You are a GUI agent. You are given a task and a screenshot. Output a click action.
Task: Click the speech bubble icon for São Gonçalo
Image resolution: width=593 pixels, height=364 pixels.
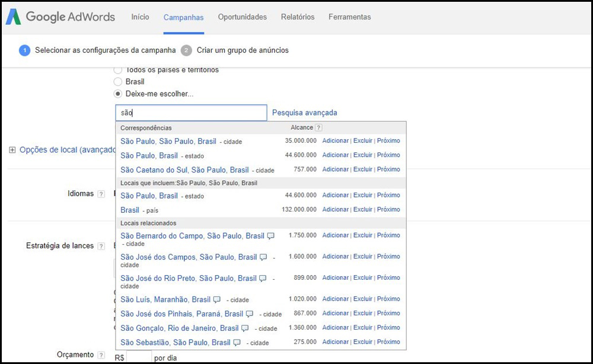pos(245,328)
